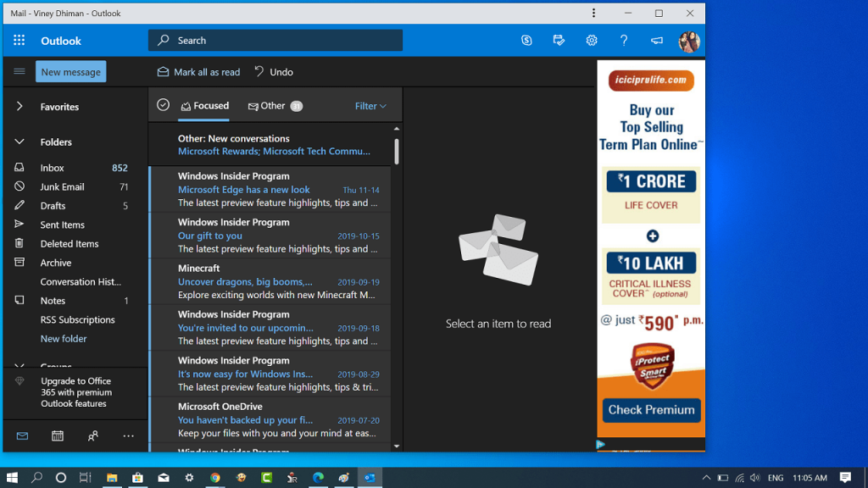Toggle the select all messages circle
Screen dimensions: 868x488
click(163, 104)
